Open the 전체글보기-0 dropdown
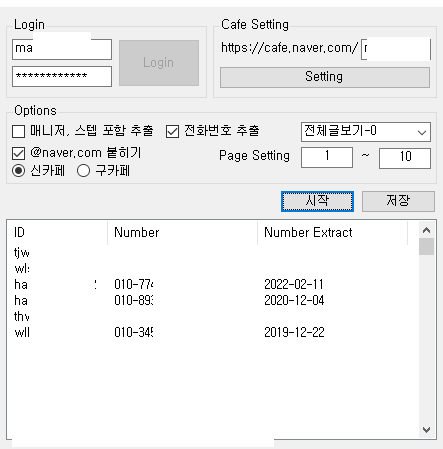The image size is (443, 449). 366,132
